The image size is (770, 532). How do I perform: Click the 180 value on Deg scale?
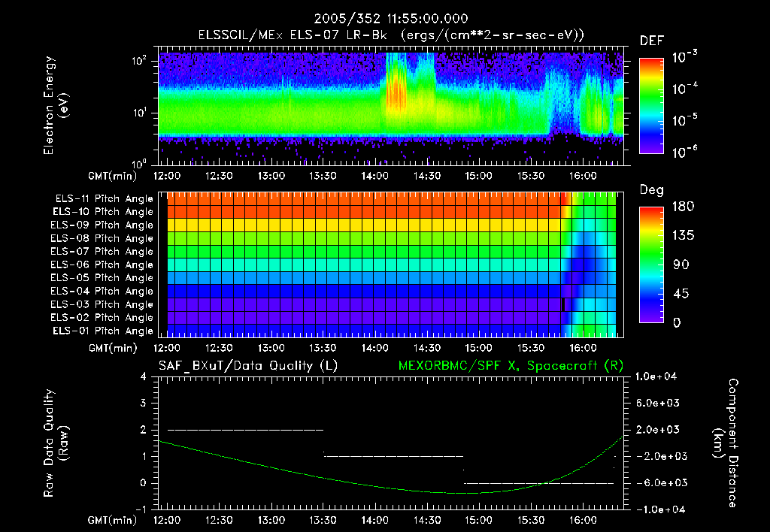click(x=683, y=207)
